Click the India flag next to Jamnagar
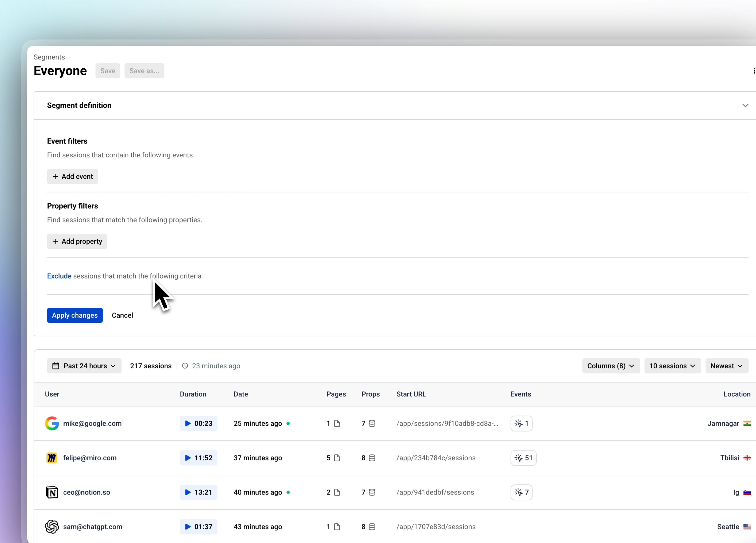This screenshot has height=543, width=756. point(747,423)
